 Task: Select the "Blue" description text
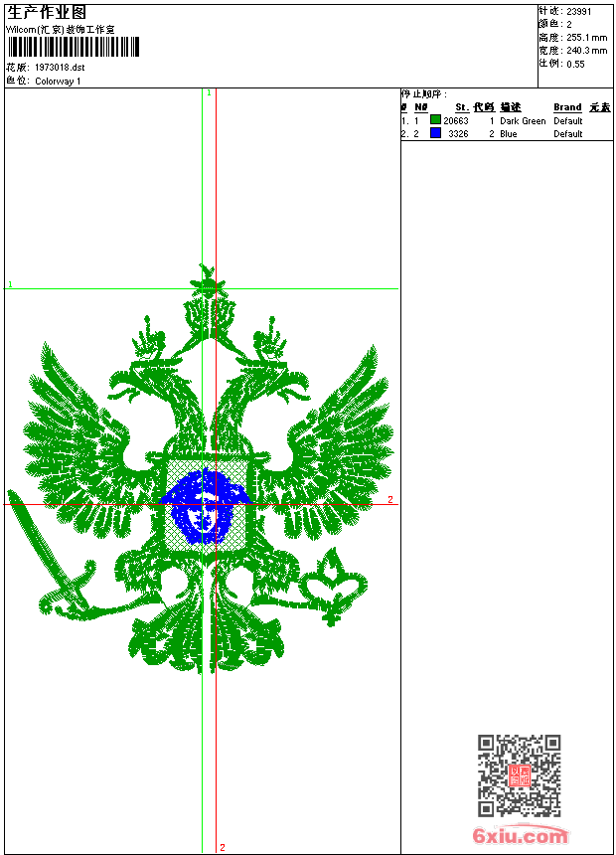509,134
